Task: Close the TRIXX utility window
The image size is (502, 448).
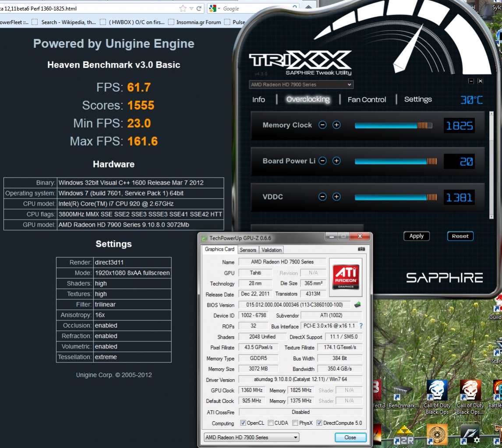Action: point(480,81)
